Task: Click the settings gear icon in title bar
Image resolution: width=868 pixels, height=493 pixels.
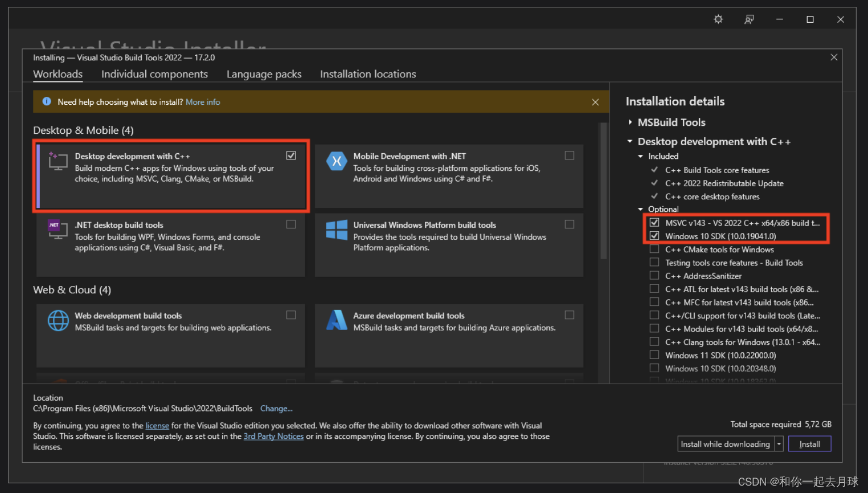Action: pyautogui.click(x=718, y=19)
